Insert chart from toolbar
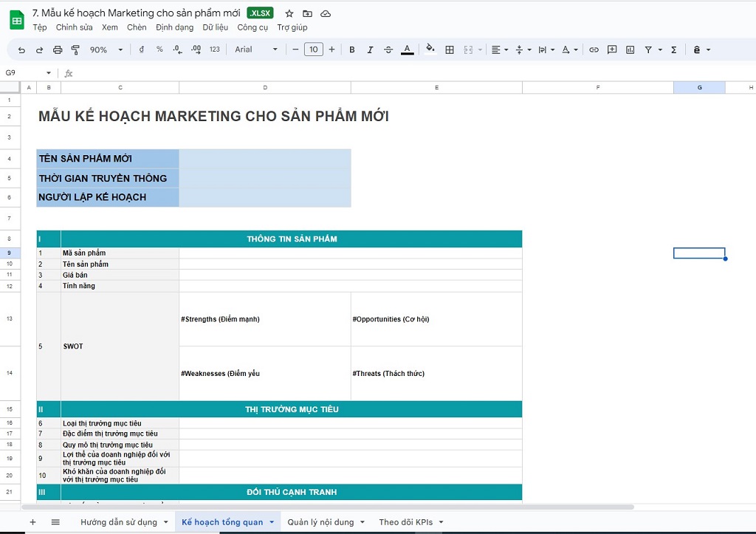Viewport: 756px width, 534px height. tap(630, 49)
